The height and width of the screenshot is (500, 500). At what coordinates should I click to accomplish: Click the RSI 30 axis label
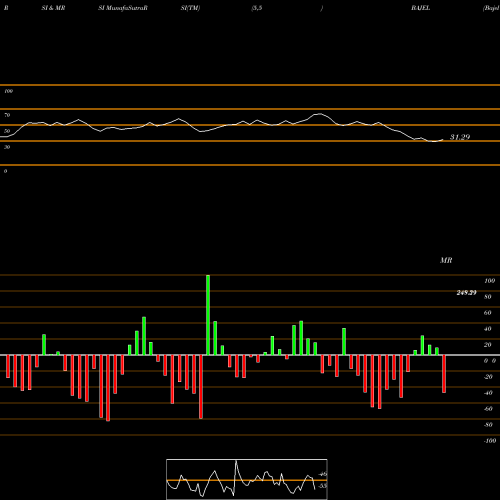[x=7, y=147]
